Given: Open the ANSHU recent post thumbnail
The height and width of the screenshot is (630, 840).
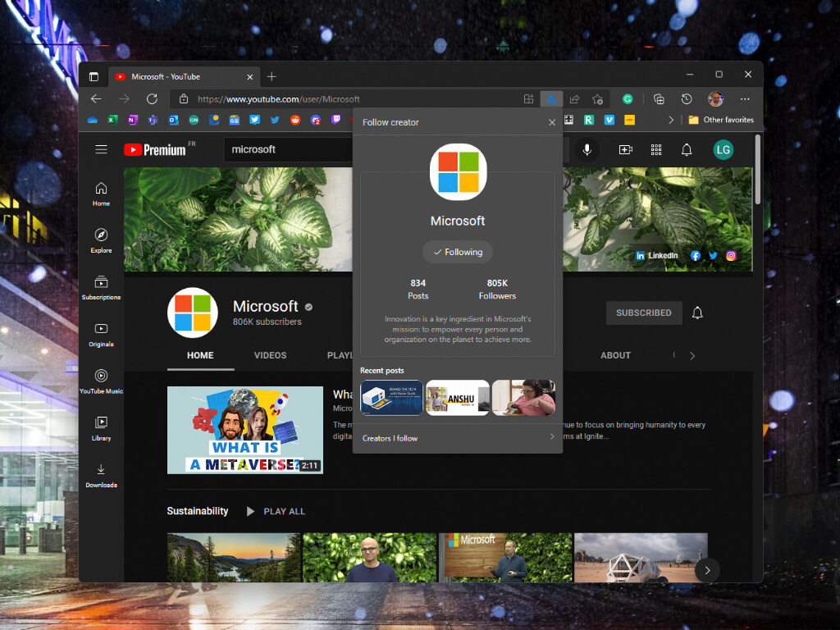Looking at the screenshot, I should 458,398.
